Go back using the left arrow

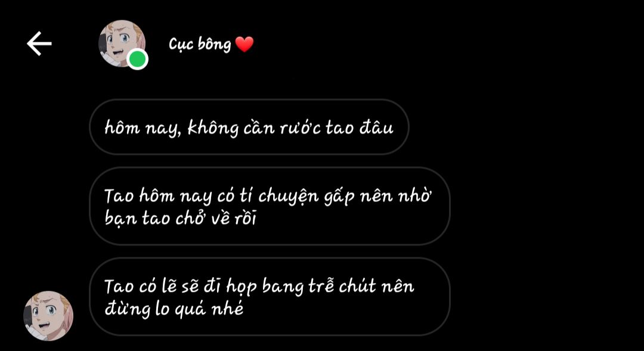click(39, 44)
